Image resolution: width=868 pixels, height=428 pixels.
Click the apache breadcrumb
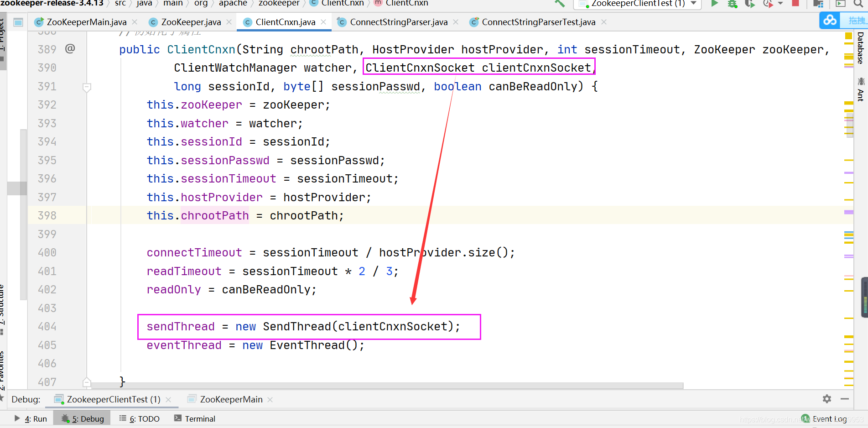[x=233, y=3]
